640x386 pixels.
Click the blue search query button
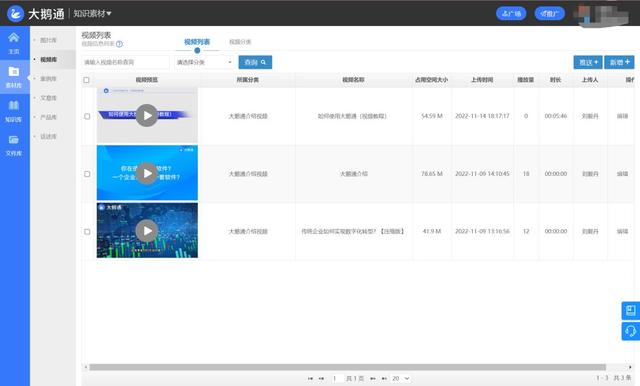coord(255,62)
